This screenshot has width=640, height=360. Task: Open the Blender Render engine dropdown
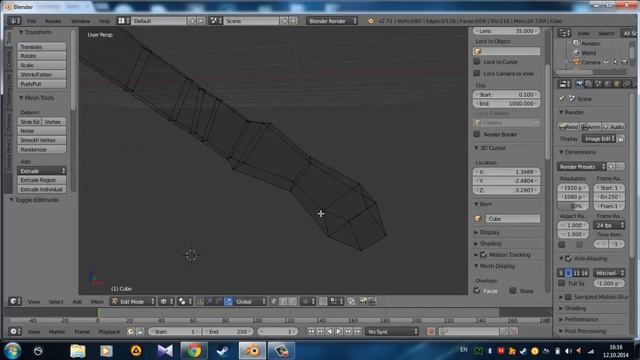332,20
